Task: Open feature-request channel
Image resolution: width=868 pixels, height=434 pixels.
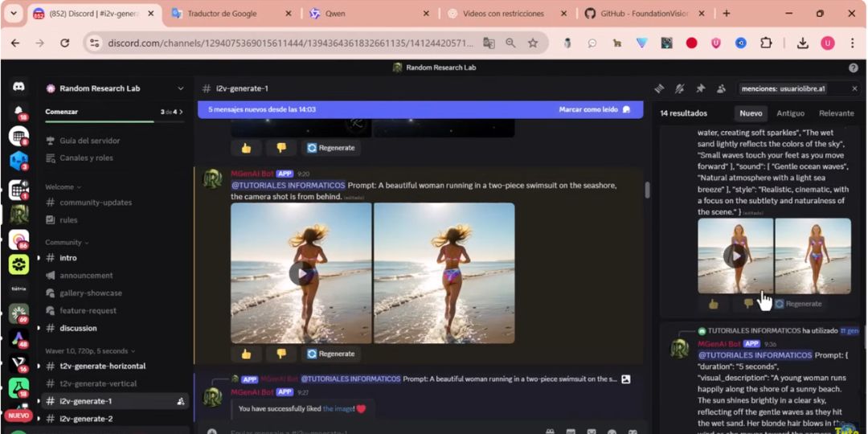Action: click(88, 310)
